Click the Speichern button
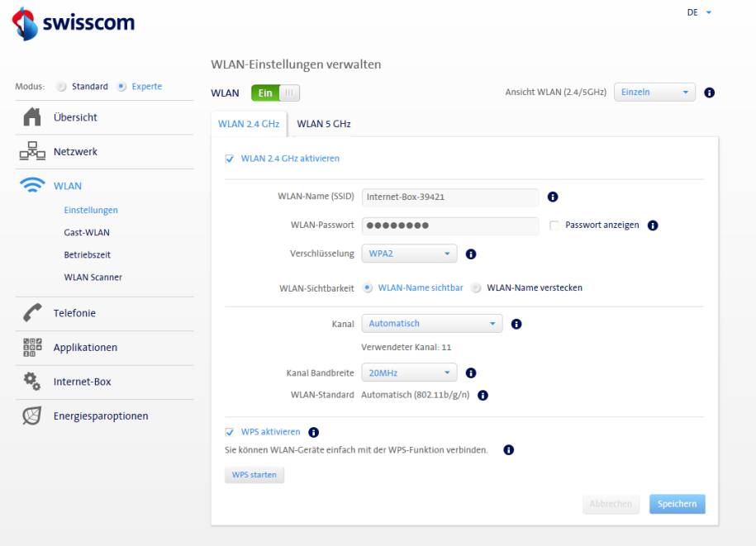The image size is (756, 546). click(677, 504)
